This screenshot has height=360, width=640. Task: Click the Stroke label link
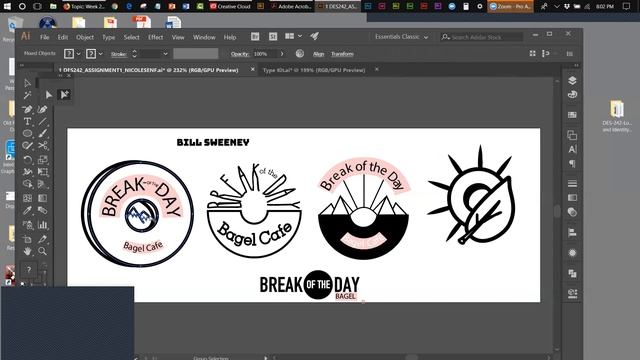pyautogui.click(x=118, y=54)
